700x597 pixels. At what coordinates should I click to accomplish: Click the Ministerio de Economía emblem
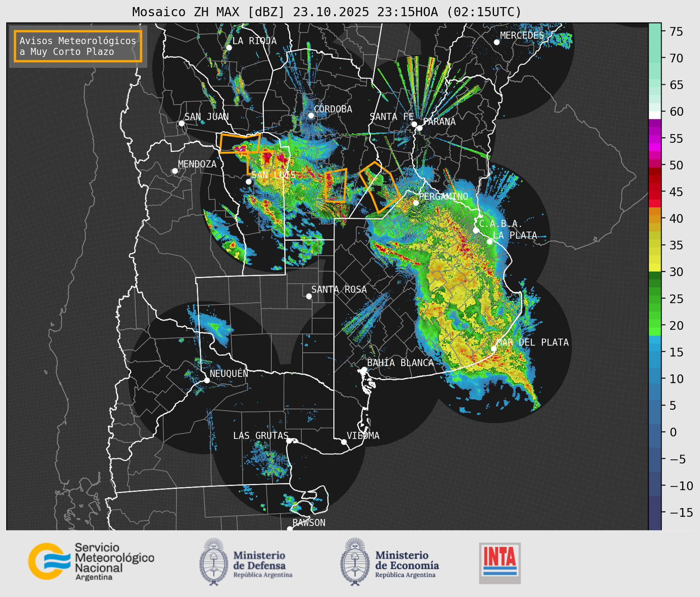[355, 562]
